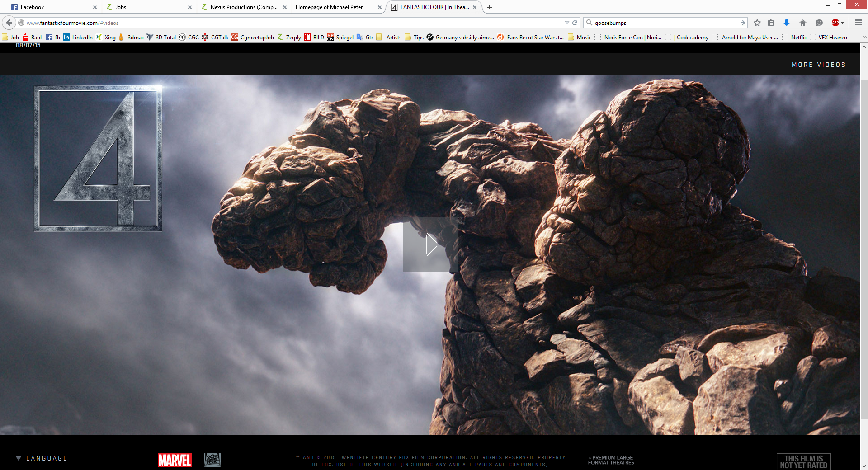Open the Gtr translate bookmark
868x470 pixels.
point(365,37)
